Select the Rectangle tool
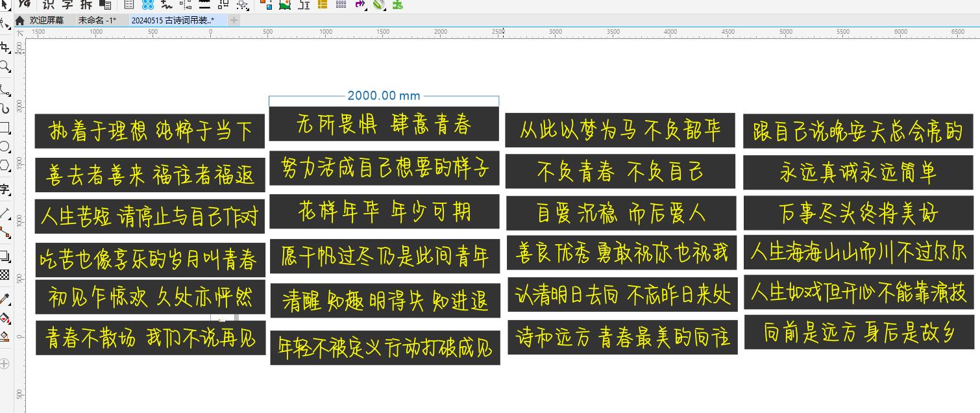This screenshot has width=980, height=413. tap(5, 127)
